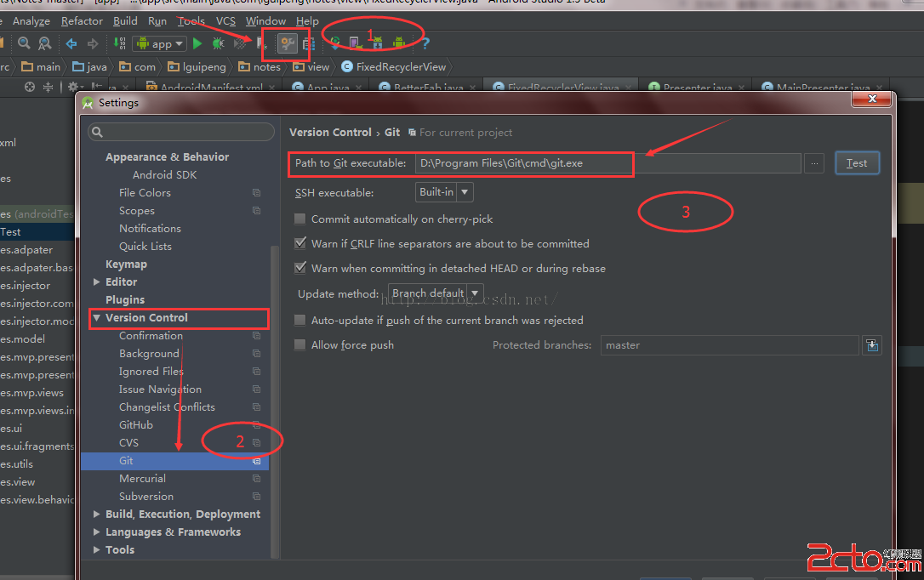Start debugging with the green bug icon
Viewport: 924px width, 580px height.
pos(218,43)
